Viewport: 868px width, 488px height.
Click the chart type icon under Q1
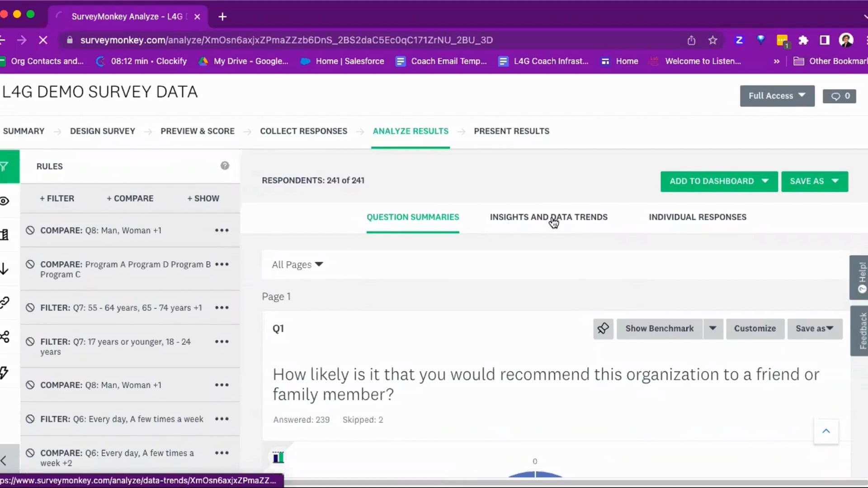click(x=278, y=457)
